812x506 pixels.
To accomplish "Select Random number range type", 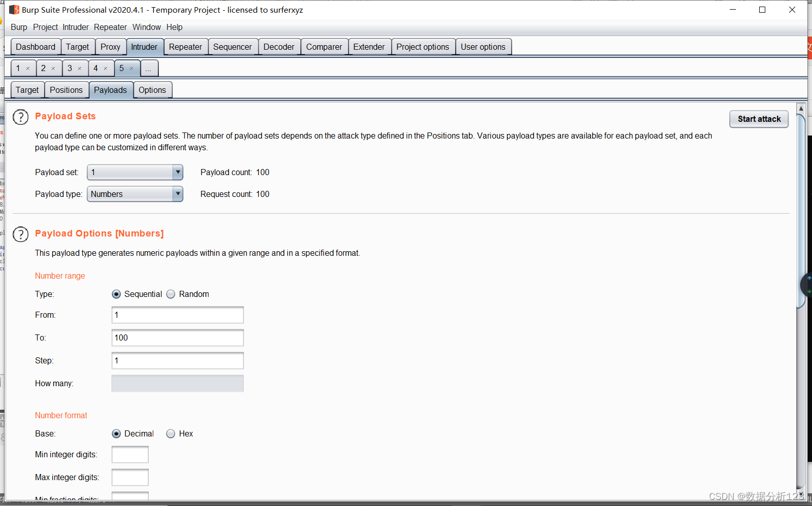I will click(x=171, y=294).
